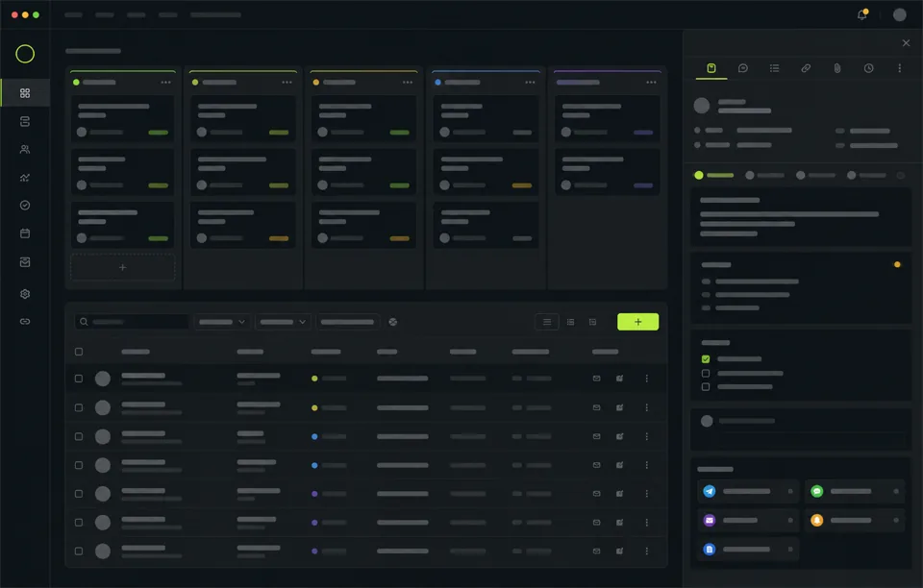
Task: Select the clipboard tab in detail panel
Action: [x=711, y=68]
